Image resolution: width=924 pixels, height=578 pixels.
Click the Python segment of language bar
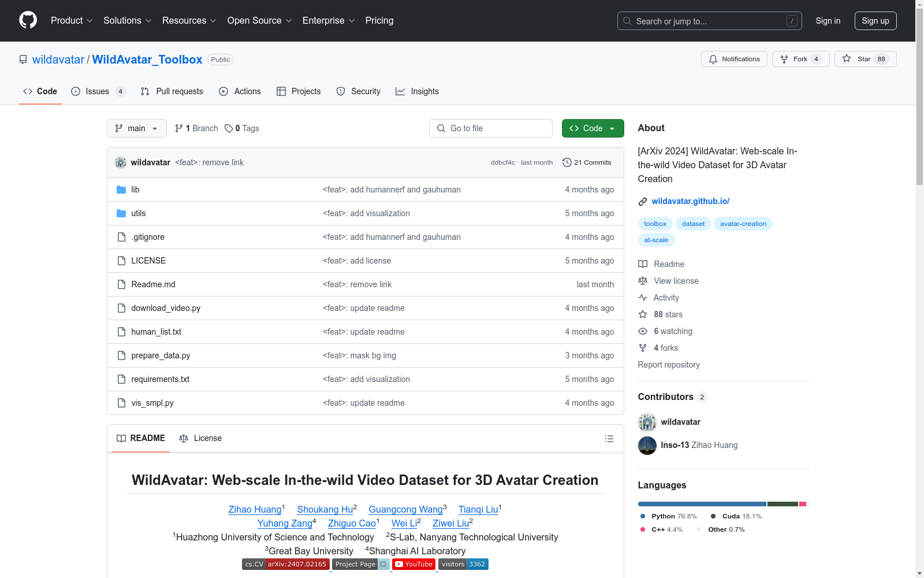tap(702, 504)
